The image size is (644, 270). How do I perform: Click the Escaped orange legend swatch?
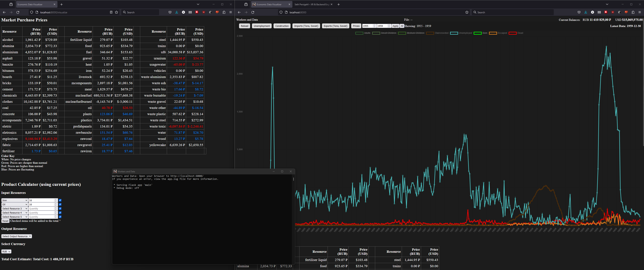(493, 33)
